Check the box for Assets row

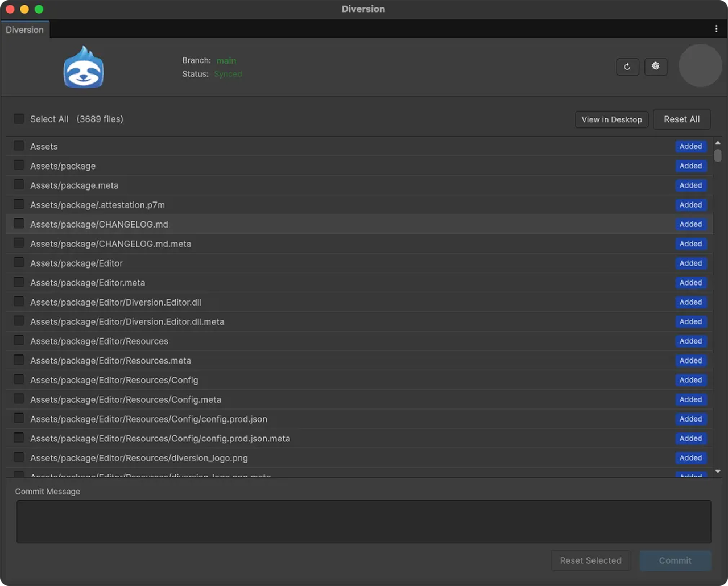pos(19,146)
